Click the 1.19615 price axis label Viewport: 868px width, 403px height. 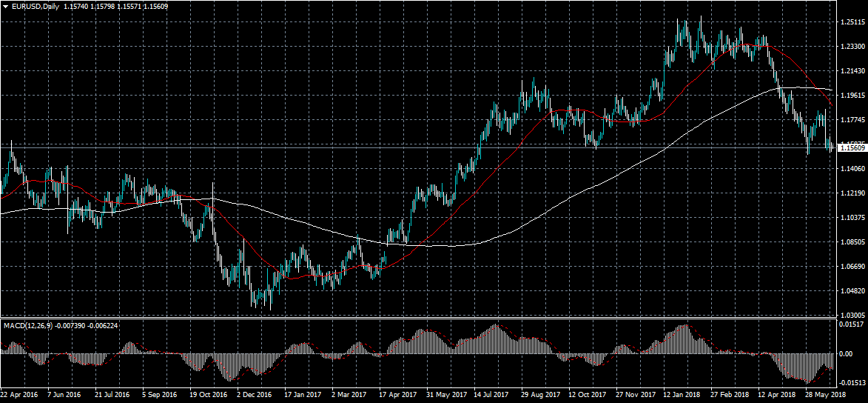coord(852,96)
